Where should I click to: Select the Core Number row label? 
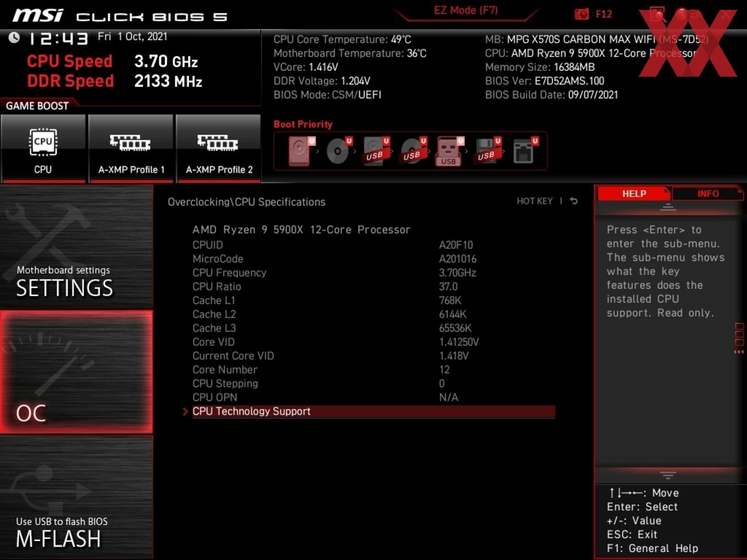(x=225, y=369)
